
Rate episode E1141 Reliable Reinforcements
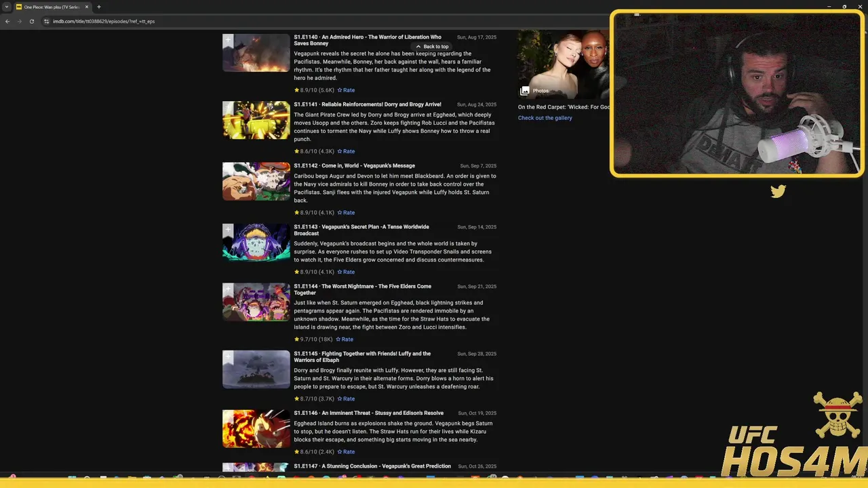346,151
